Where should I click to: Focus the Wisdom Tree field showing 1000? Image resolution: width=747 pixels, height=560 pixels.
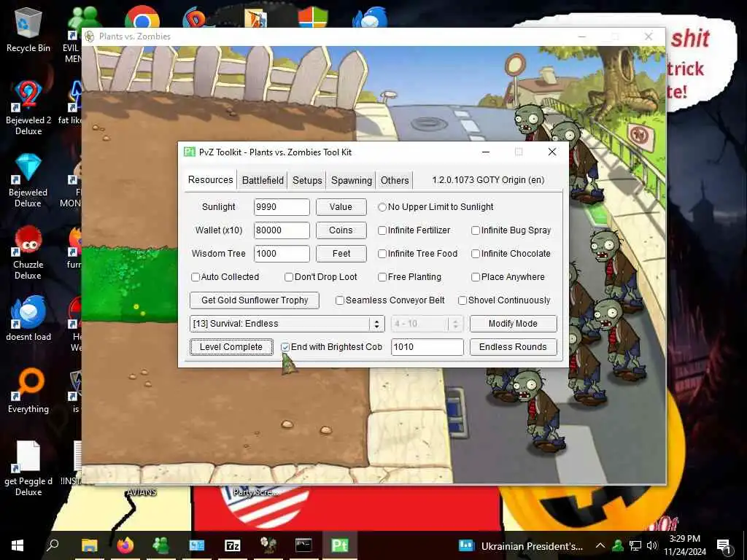[x=282, y=254]
